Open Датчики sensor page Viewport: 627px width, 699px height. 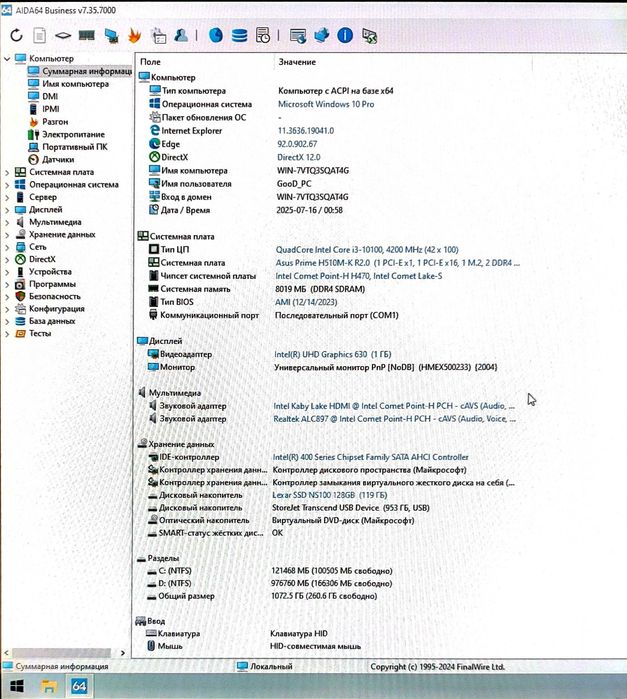[51, 159]
